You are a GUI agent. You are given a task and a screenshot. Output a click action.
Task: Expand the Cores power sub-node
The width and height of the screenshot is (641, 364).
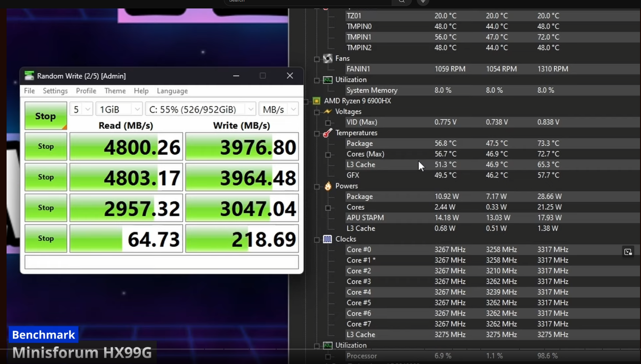coord(328,208)
